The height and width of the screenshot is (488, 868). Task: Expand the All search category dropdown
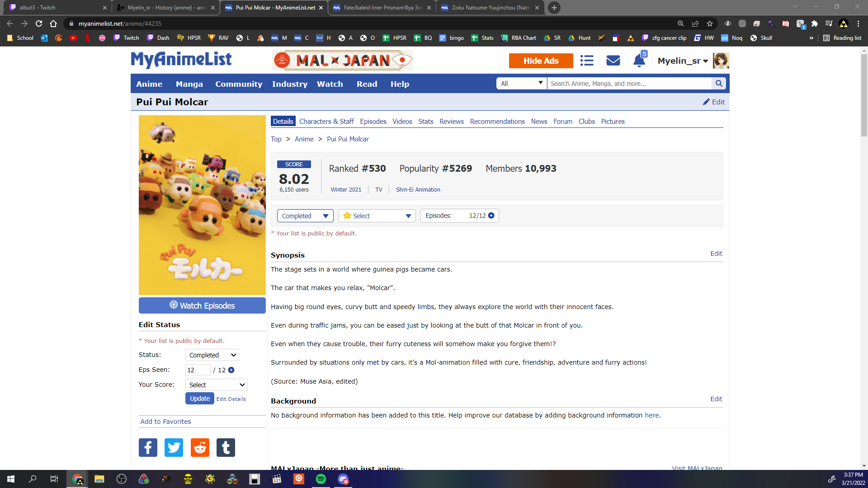pyautogui.click(x=521, y=84)
